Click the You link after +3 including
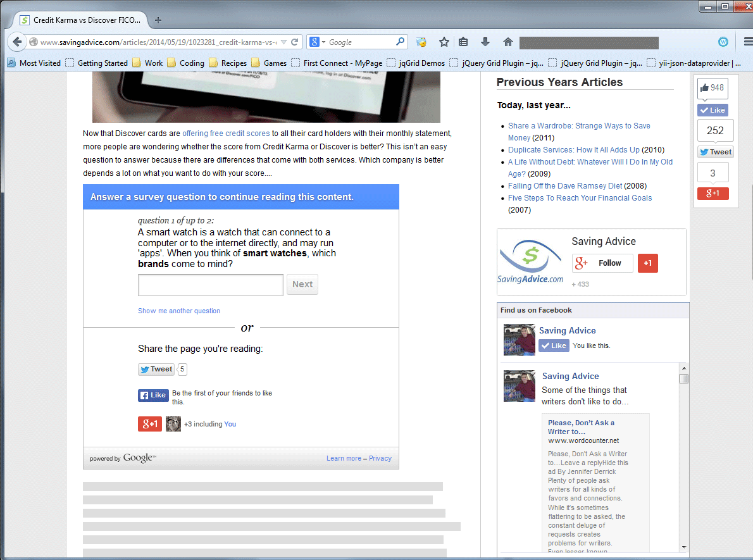 (x=230, y=424)
